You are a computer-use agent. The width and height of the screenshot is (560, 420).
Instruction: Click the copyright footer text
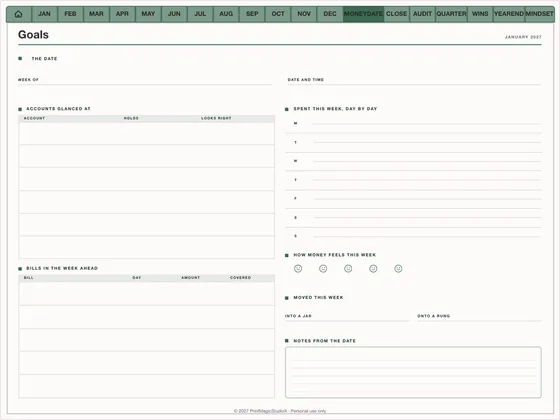tap(280, 411)
